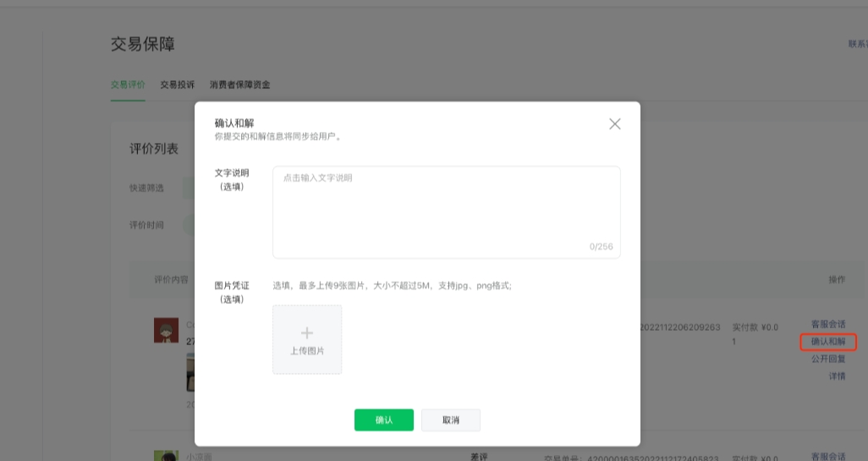The height and width of the screenshot is (461, 868).
Task: Click the 确认和解 link in operations column
Action: pyautogui.click(x=828, y=342)
